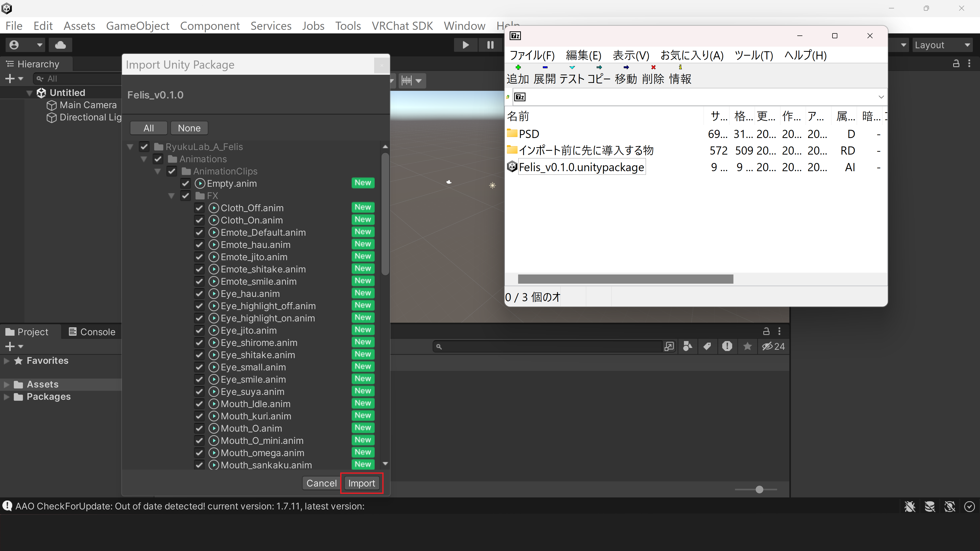This screenshot has height=551, width=980.
Task: Click the muted-bug error pause icon in status bar
Action: 909,506
